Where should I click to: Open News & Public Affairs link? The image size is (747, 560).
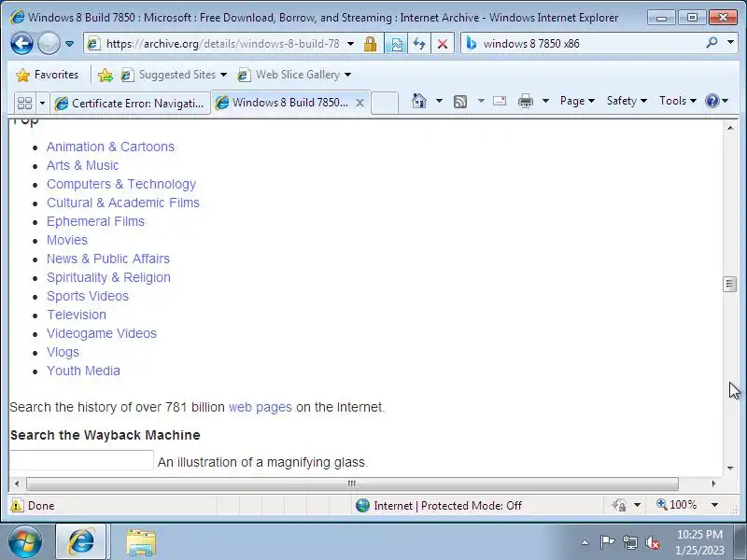[108, 259]
